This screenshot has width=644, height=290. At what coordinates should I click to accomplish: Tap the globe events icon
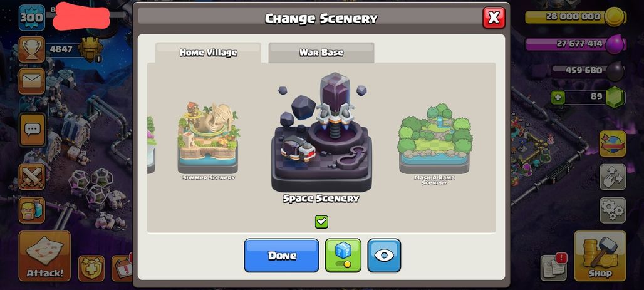point(613,144)
